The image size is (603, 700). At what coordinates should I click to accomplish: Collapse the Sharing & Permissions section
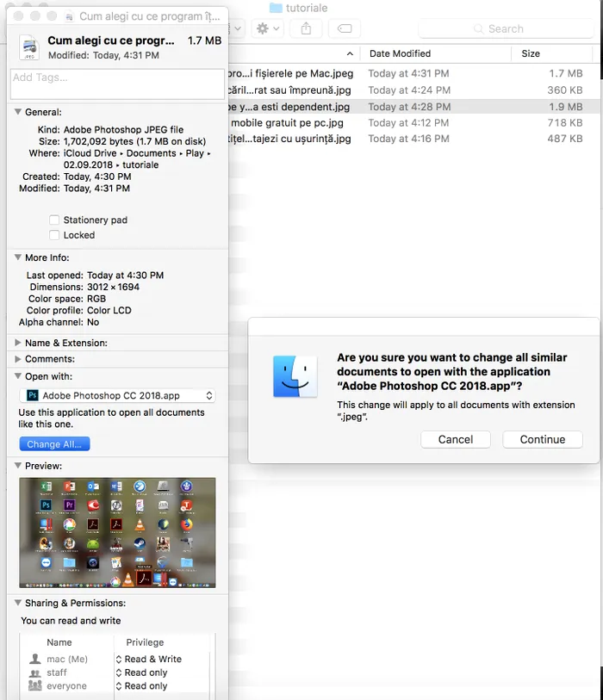(18, 602)
